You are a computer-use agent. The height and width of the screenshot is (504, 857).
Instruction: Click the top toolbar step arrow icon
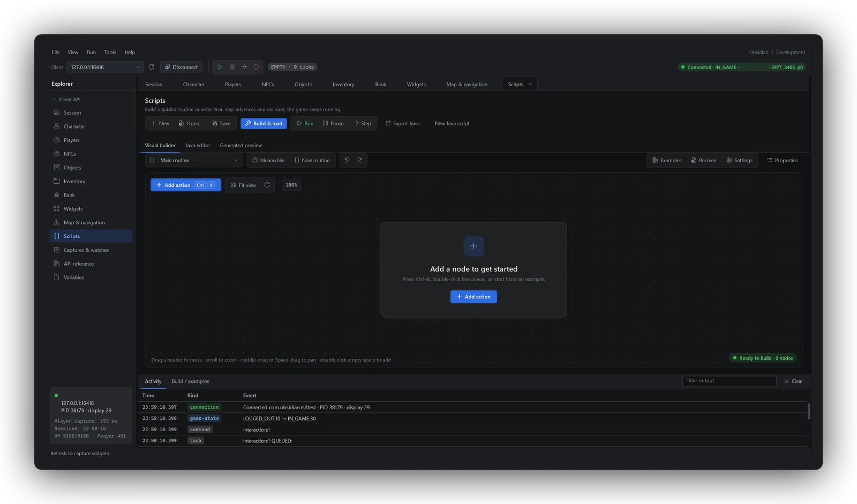point(244,67)
